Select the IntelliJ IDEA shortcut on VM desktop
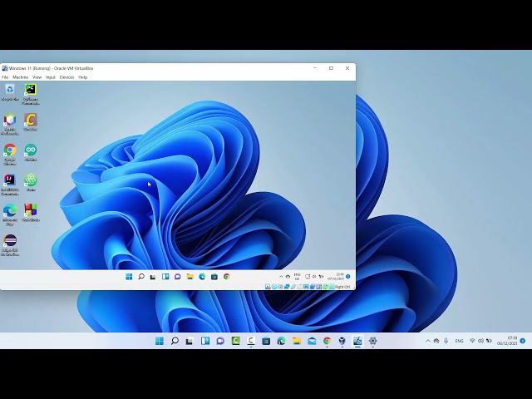This screenshot has width=532, height=399. pyautogui.click(x=10, y=185)
